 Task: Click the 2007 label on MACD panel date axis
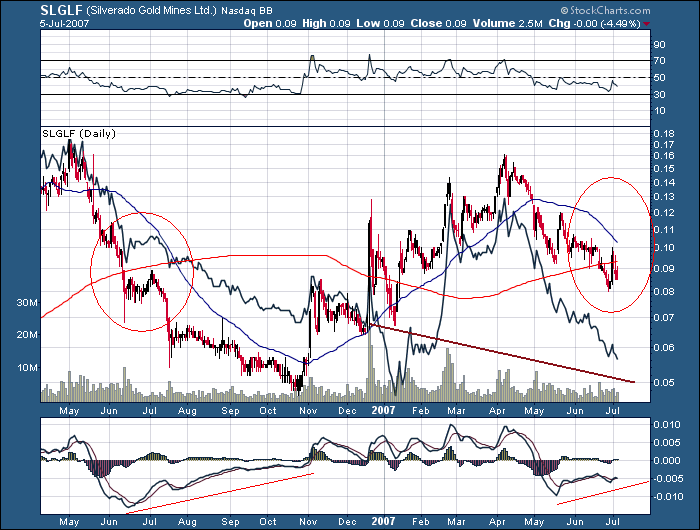pyautogui.click(x=383, y=521)
